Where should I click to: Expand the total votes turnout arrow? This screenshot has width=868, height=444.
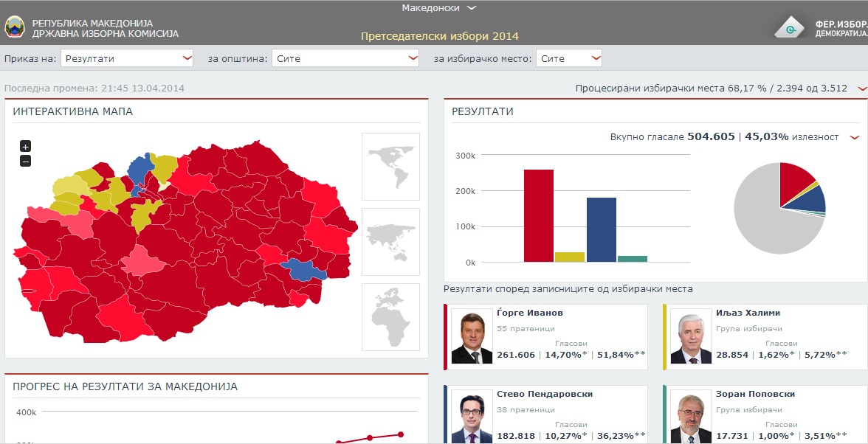click(x=855, y=137)
